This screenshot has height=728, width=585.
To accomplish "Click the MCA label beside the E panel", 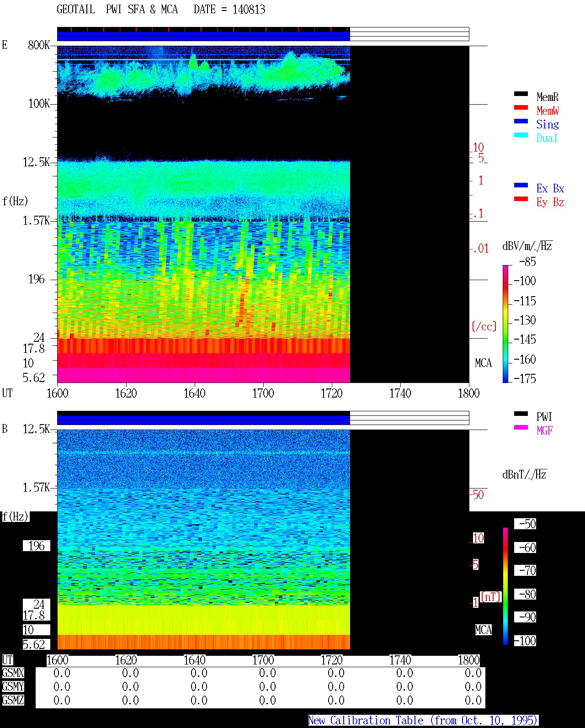I will pos(483,363).
